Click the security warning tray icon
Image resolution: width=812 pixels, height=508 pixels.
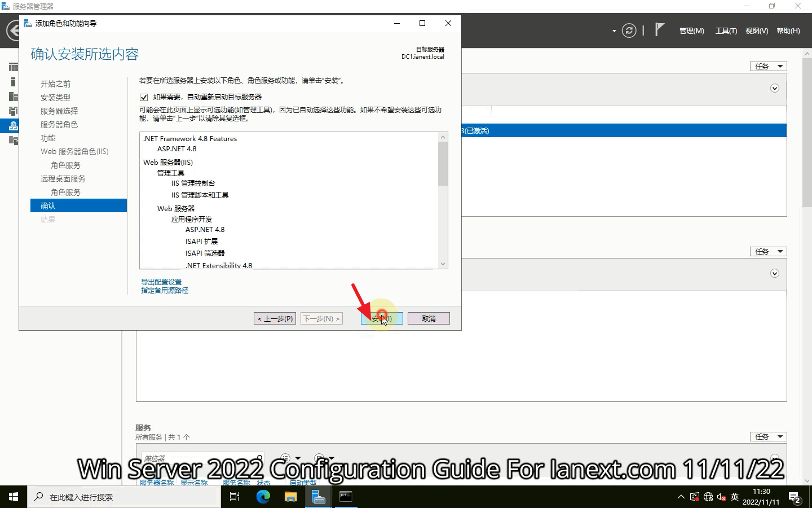(x=695, y=497)
